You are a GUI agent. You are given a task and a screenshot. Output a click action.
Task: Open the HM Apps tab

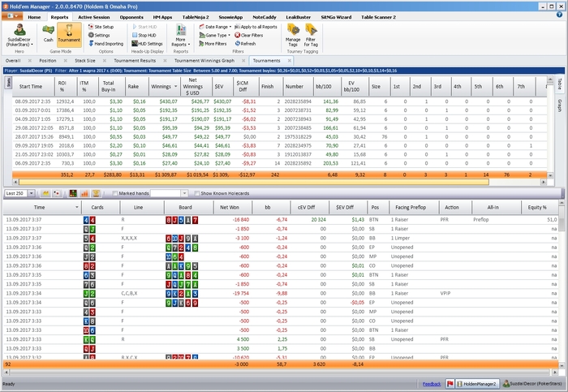click(162, 17)
